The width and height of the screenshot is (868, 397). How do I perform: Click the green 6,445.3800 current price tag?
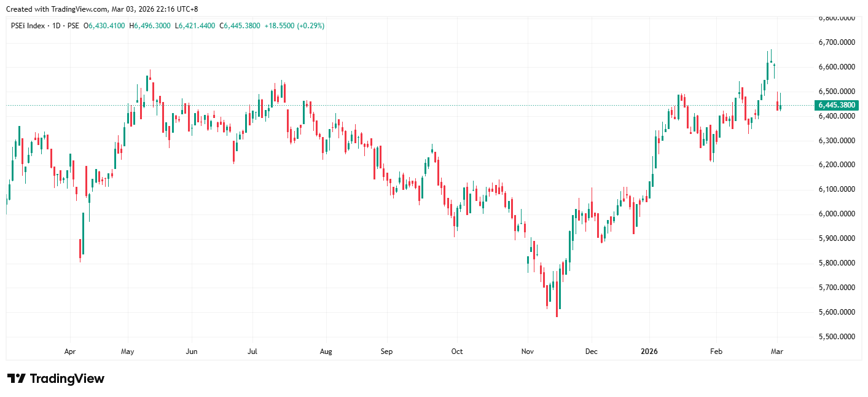pos(836,105)
